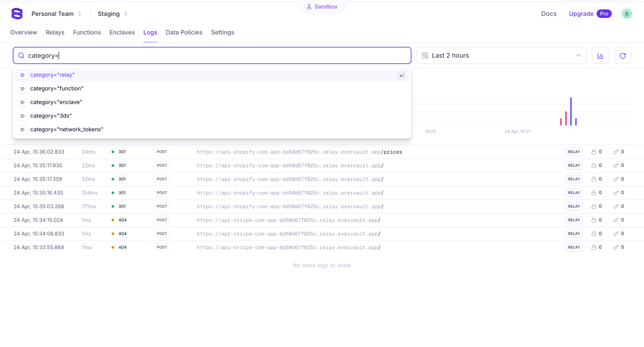Open the log entry at 15:35:17.930
Image resolution: width=644 pixels, height=347 pixels.
pos(322,165)
